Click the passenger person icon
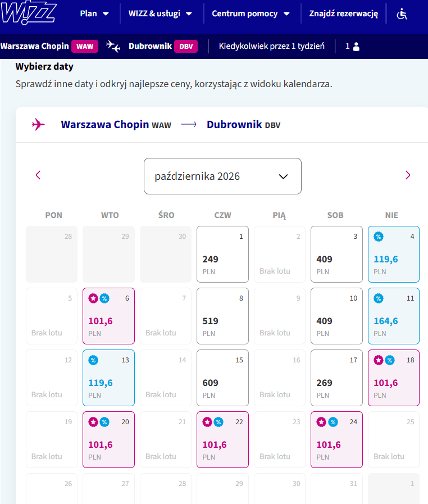This screenshot has height=504, width=428. click(x=356, y=47)
